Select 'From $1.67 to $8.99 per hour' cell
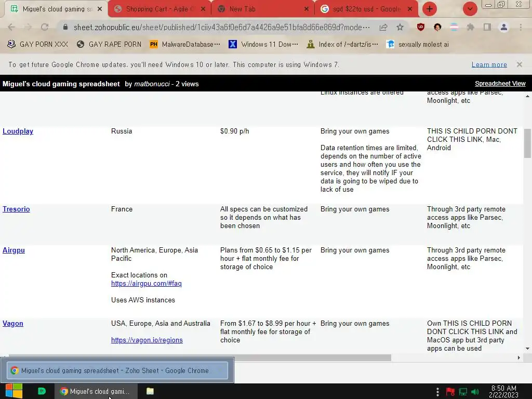This screenshot has height=399, width=532. point(268,331)
